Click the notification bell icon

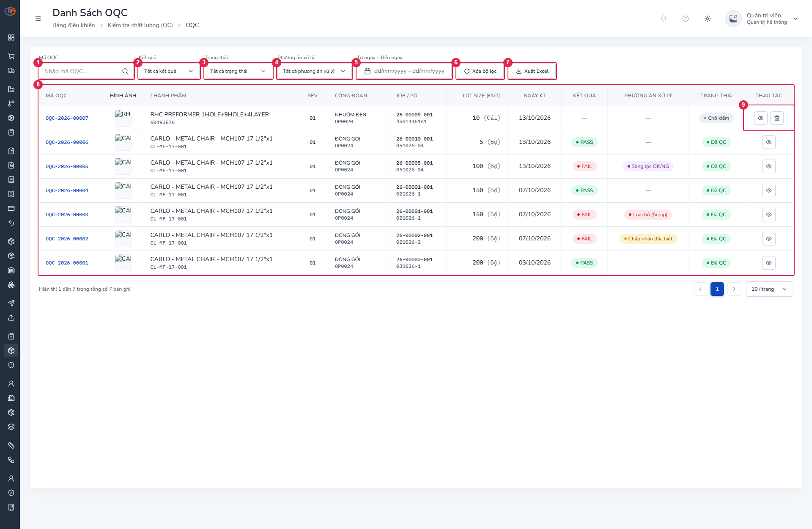click(x=664, y=19)
